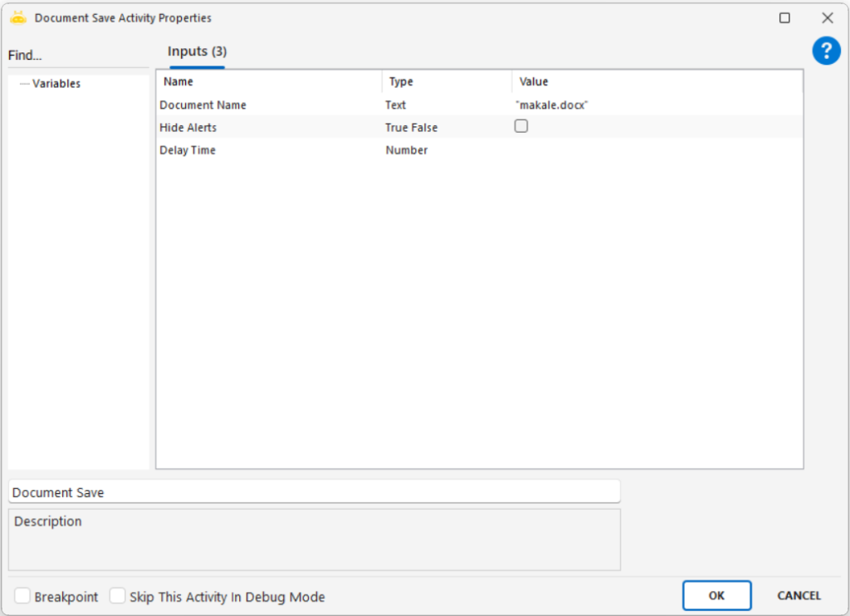Click the empty Delay Time value cell
The width and height of the screenshot is (850, 616).
656,150
